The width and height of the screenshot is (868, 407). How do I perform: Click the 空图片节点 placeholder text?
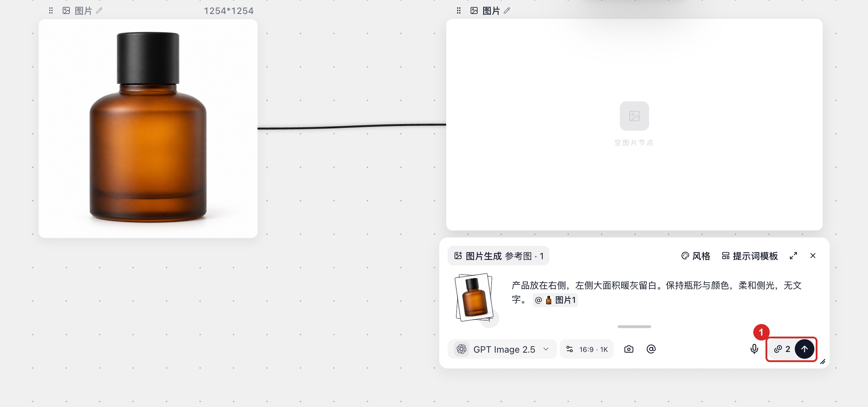point(634,143)
